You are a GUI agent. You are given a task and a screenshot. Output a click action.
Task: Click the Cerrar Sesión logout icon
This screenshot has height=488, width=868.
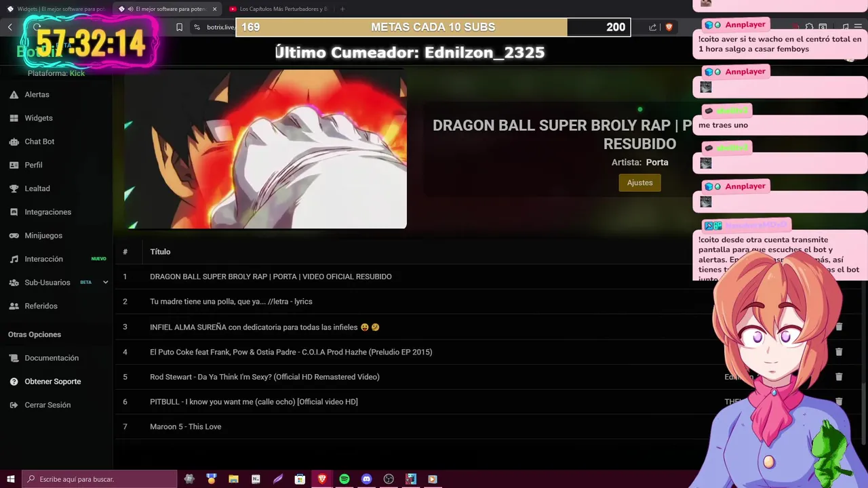coord(14,405)
